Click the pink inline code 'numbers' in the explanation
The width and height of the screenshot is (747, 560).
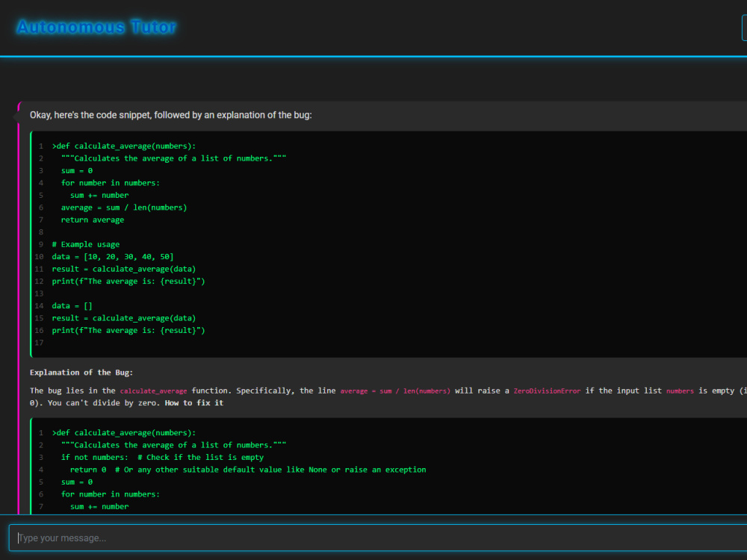pyautogui.click(x=680, y=391)
